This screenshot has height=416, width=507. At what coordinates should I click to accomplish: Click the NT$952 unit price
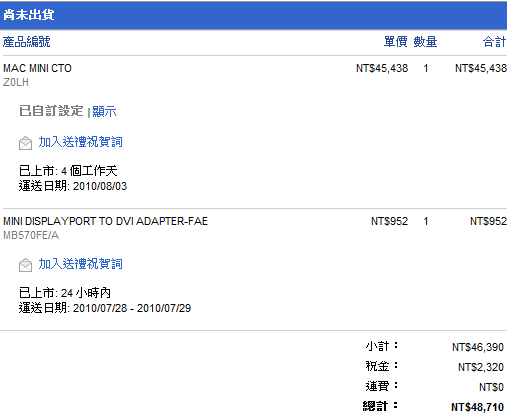pyautogui.click(x=389, y=221)
